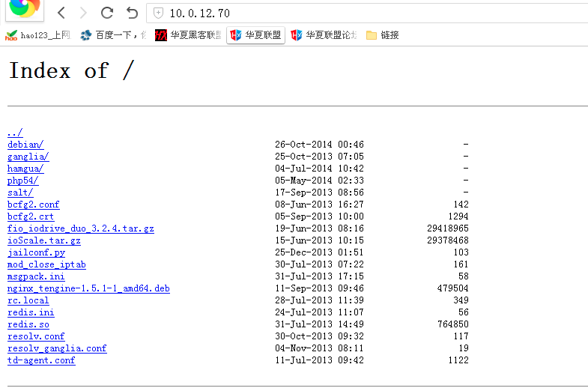Screen dimensions: 588x391
Task: Download bcfg2.conf file
Action: [34, 204]
